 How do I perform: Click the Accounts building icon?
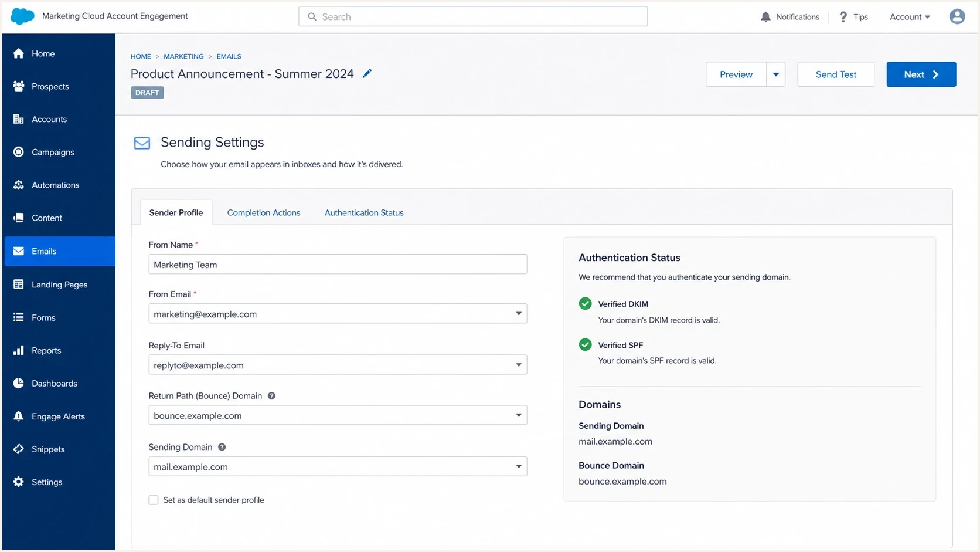click(x=19, y=119)
